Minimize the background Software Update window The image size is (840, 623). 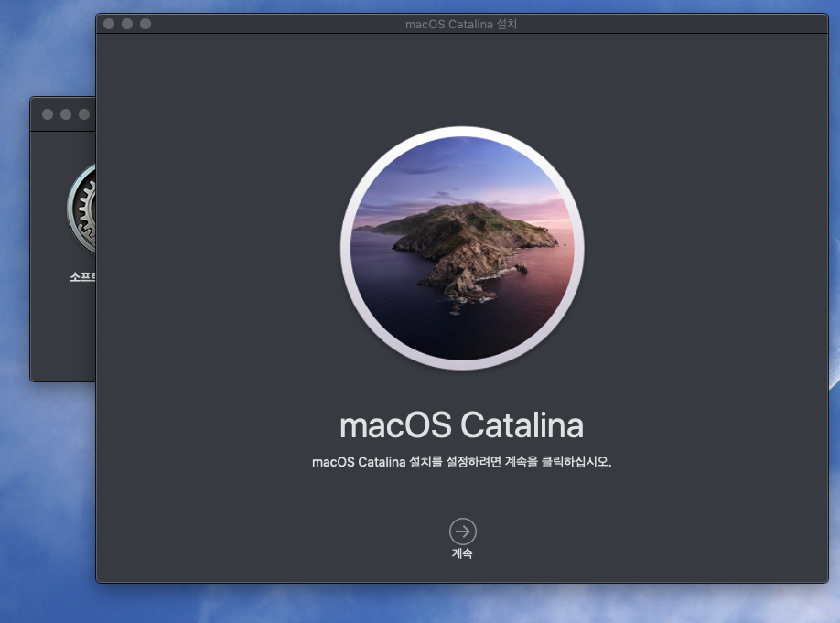click(66, 114)
